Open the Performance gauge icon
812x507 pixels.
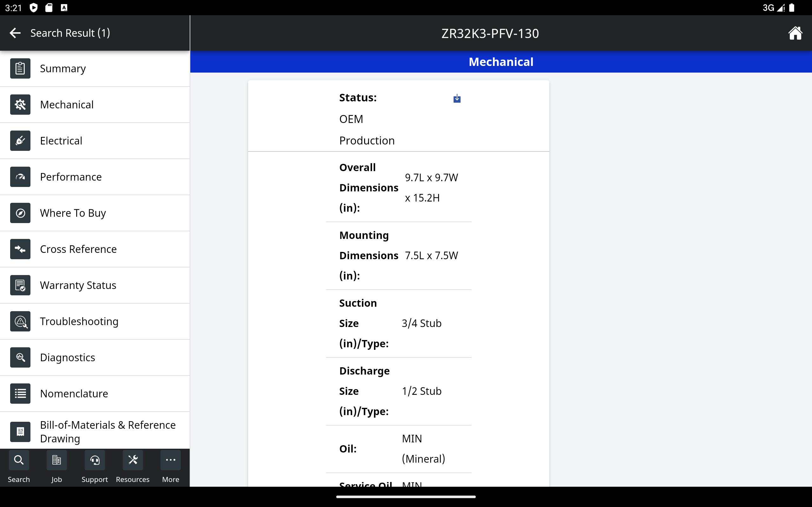20,177
